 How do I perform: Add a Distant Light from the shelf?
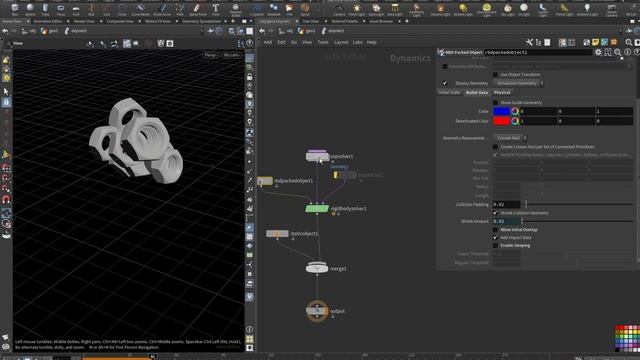463,9
